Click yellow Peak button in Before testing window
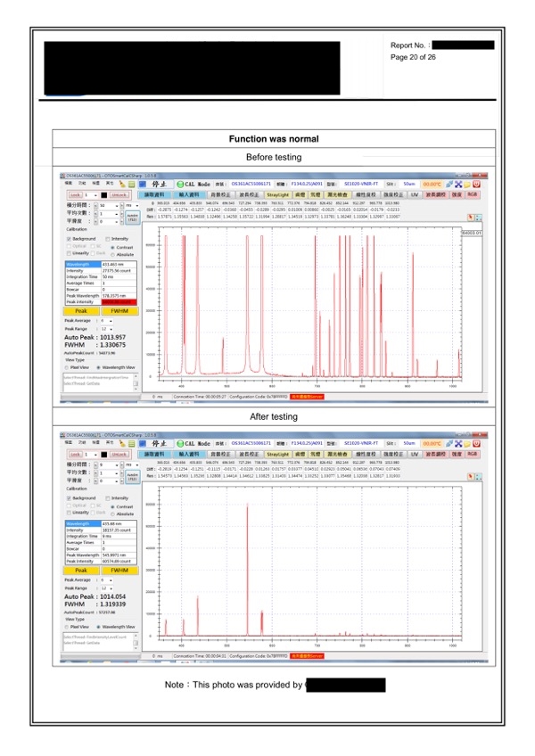Screen dimensions: 535x756 click(81, 311)
